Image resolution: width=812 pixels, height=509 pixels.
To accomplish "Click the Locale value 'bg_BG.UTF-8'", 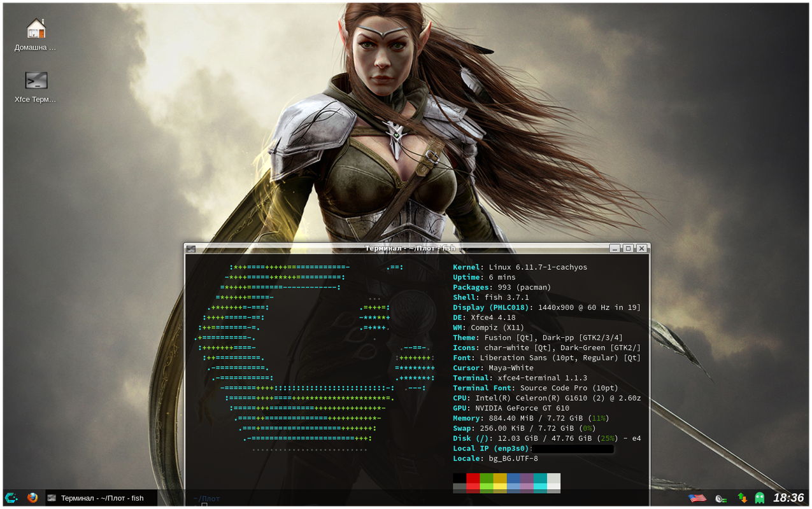I will click(x=513, y=459).
